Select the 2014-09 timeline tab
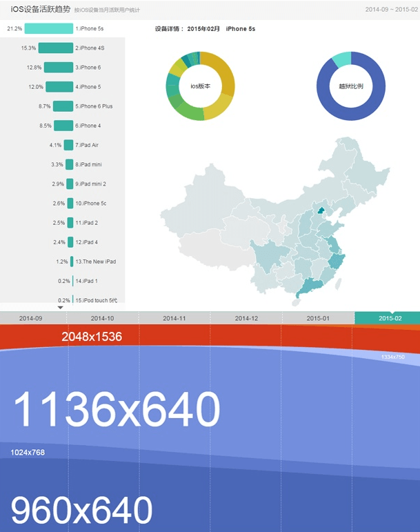The width and height of the screenshot is (420, 532). (x=30, y=318)
